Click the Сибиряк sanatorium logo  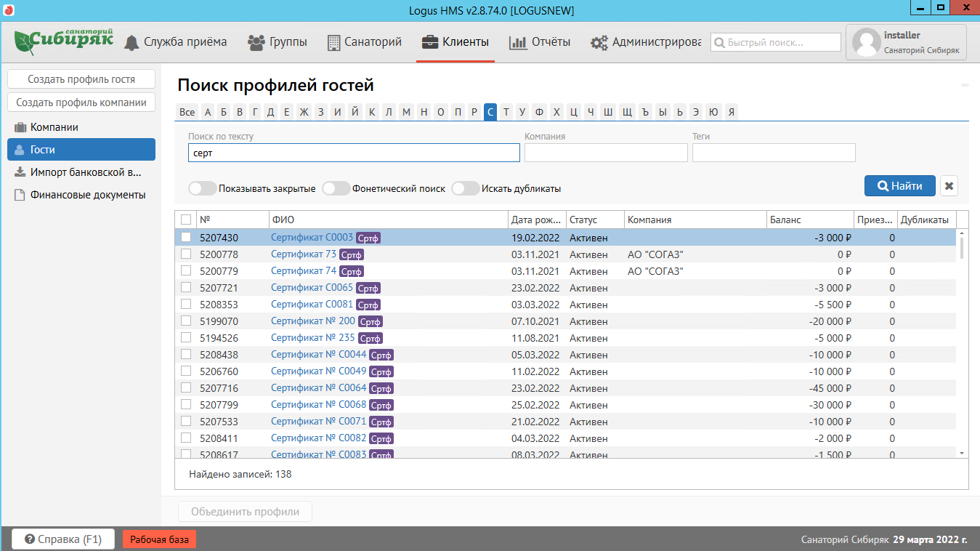[64, 41]
